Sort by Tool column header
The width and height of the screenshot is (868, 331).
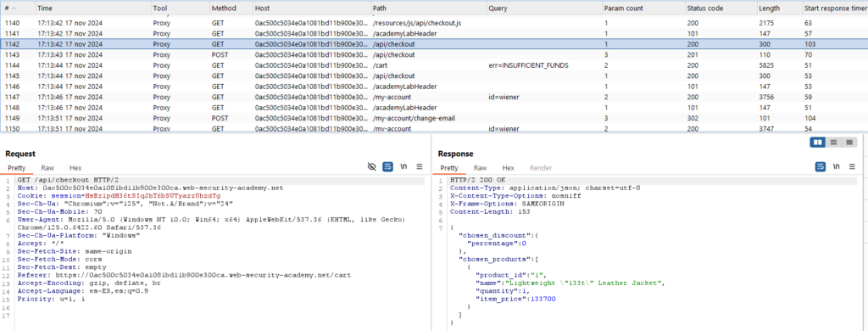pos(180,8)
